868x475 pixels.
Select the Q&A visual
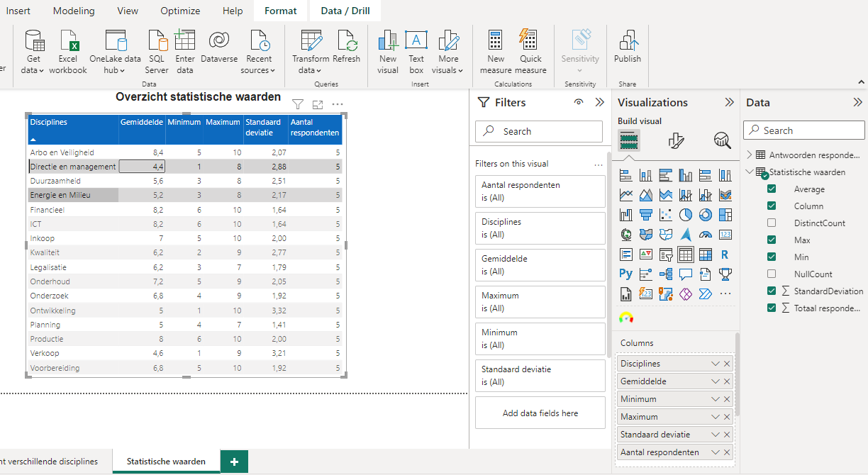(686, 274)
